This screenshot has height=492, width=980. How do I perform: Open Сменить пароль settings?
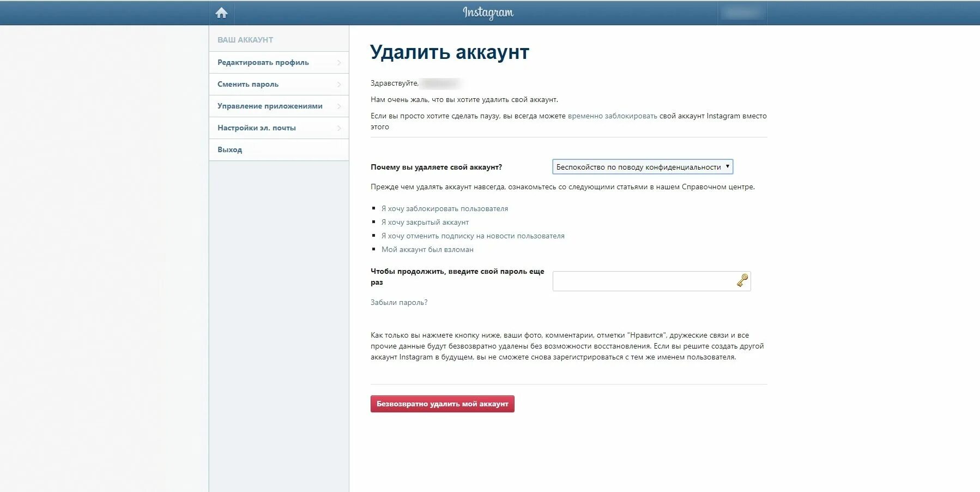pos(248,84)
